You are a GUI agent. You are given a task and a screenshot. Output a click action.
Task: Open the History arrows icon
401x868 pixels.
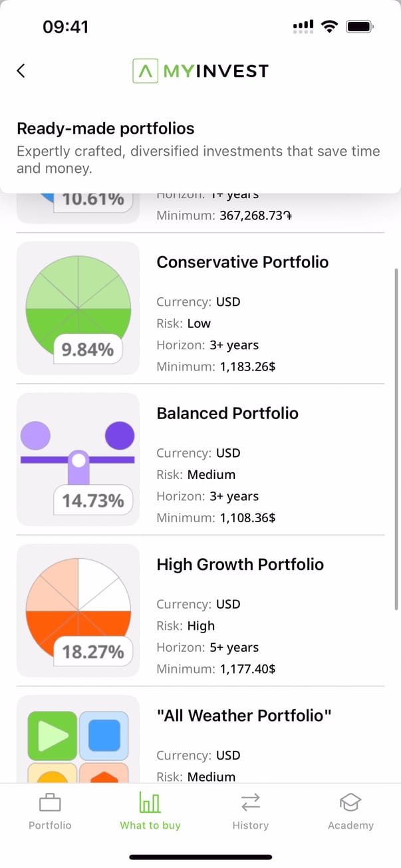point(251,803)
